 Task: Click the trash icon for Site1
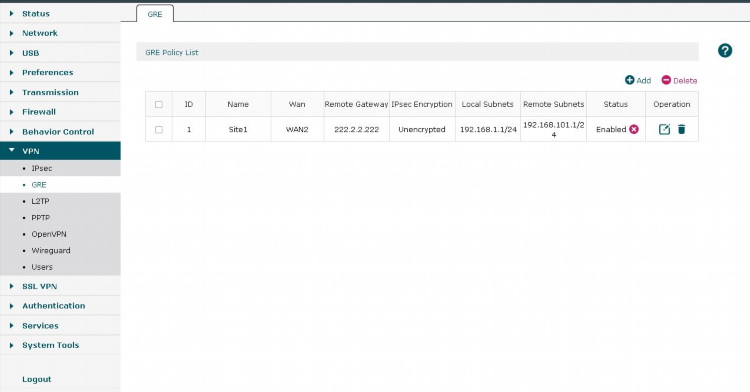(682, 129)
